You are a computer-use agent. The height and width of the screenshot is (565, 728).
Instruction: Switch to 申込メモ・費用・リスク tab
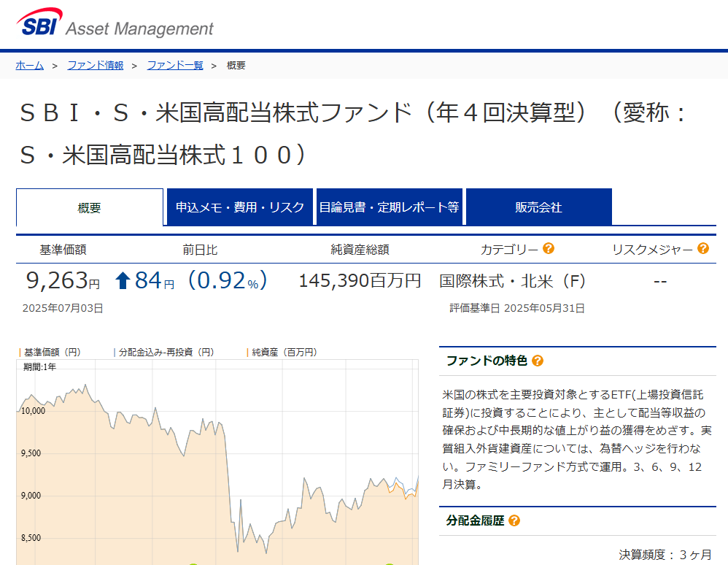click(240, 207)
